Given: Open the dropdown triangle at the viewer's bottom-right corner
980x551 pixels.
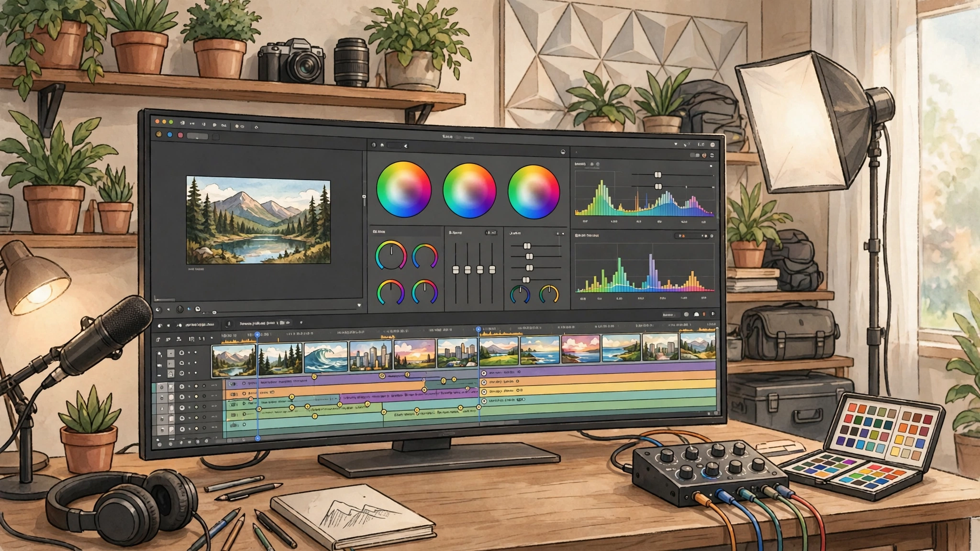Looking at the screenshot, I should click(x=359, y=305).
